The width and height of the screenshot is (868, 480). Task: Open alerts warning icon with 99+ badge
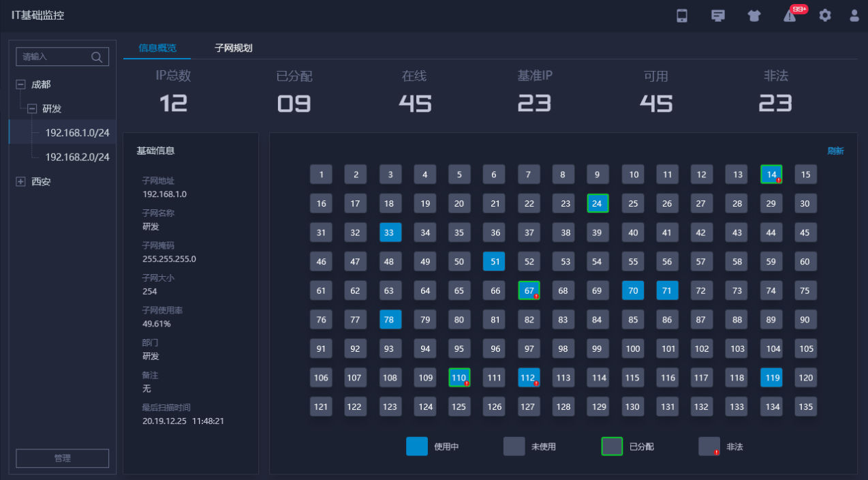pos(790,16)
